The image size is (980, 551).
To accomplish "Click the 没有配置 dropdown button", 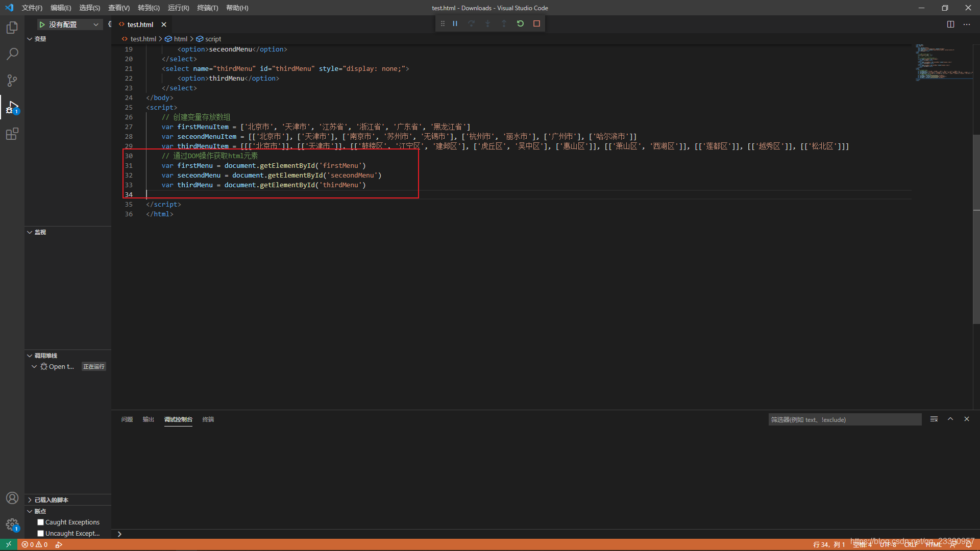I will pos(68,24).
